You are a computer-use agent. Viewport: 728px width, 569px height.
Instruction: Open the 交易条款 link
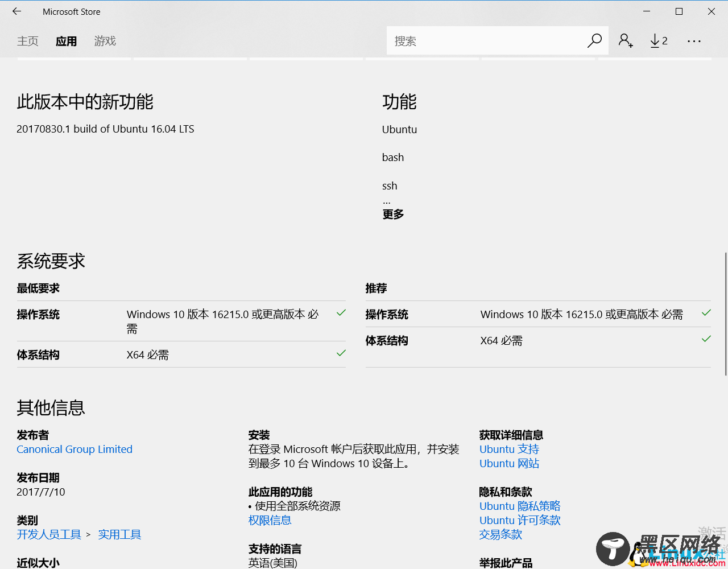[x=500, y=535]
